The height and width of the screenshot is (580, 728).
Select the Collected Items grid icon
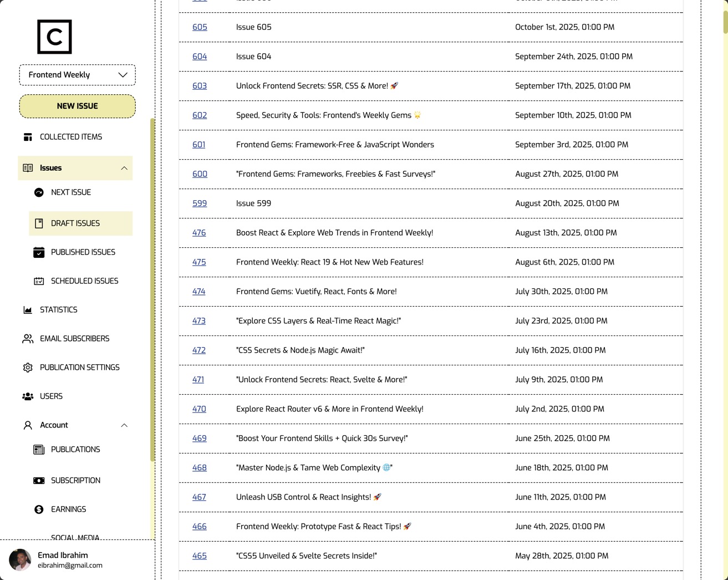coord(28,136)
